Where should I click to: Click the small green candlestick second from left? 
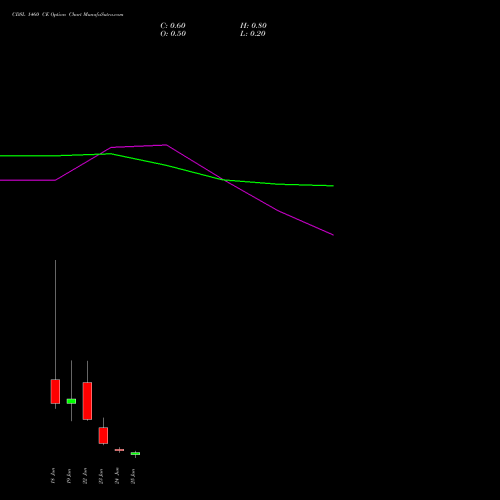(x=71, y=401)
